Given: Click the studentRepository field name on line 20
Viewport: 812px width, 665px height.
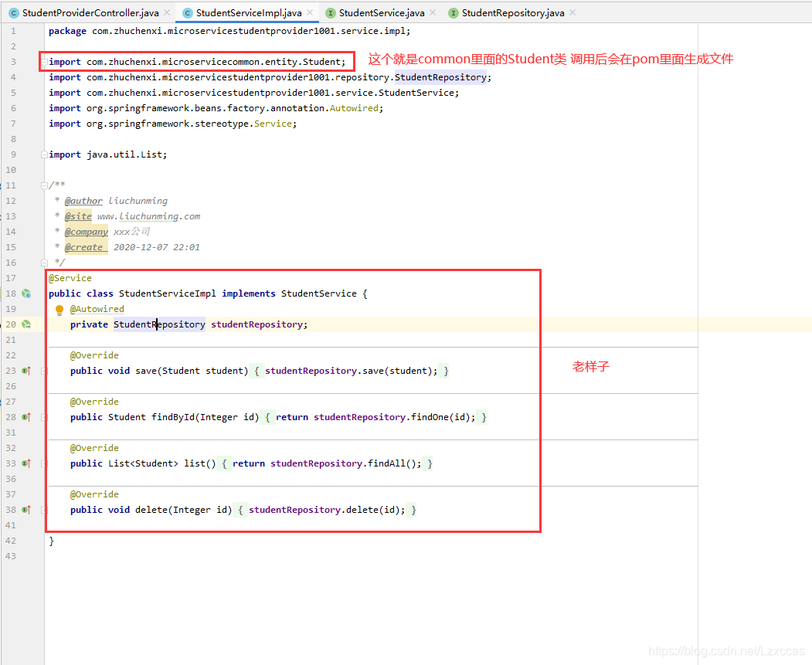Looking at the screenshot, I should click(x=257, y=324).
